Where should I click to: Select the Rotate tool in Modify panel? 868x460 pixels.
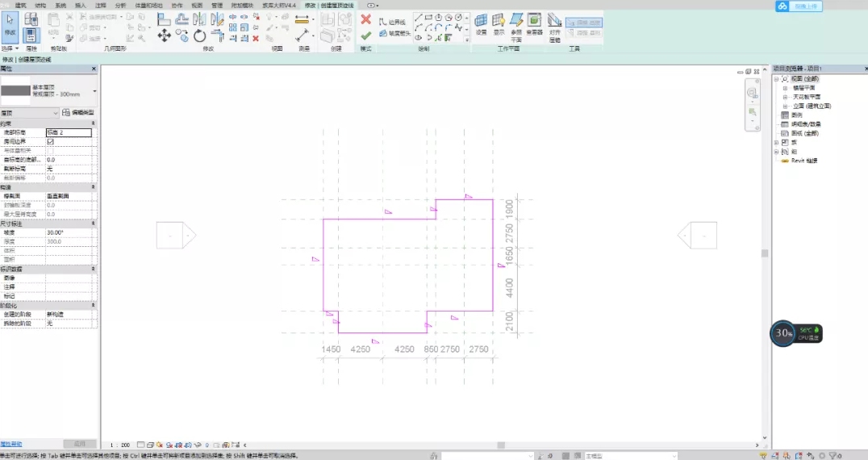199,36
